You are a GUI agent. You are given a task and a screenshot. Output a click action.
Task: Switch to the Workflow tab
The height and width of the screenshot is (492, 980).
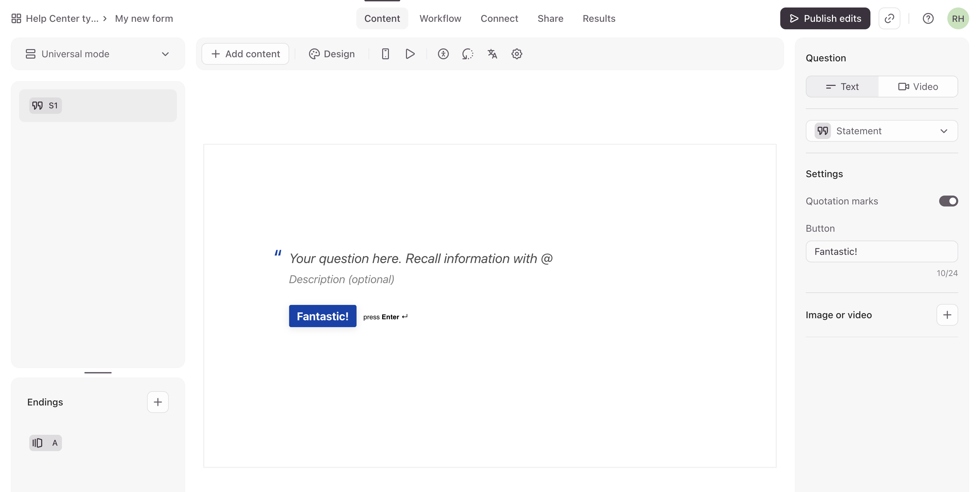pyautogui.click(x=440, y=18)
